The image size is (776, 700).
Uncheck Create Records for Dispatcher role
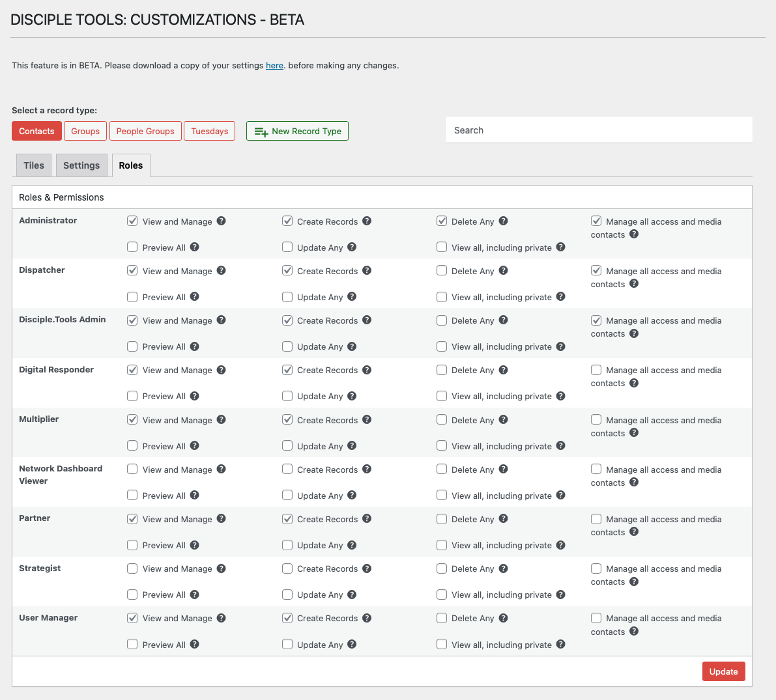(x=287, y=271)
